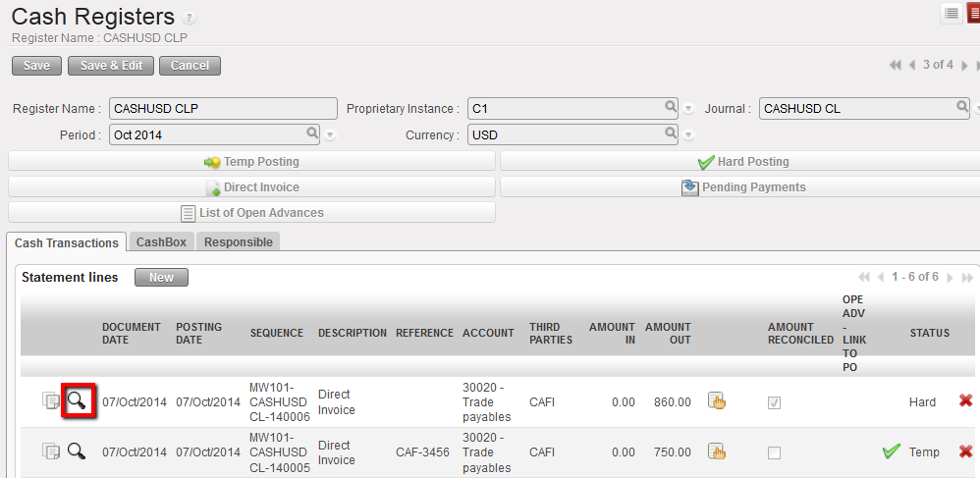Click the magnifier icon on the CAF-3456 row

coord(77,451)
